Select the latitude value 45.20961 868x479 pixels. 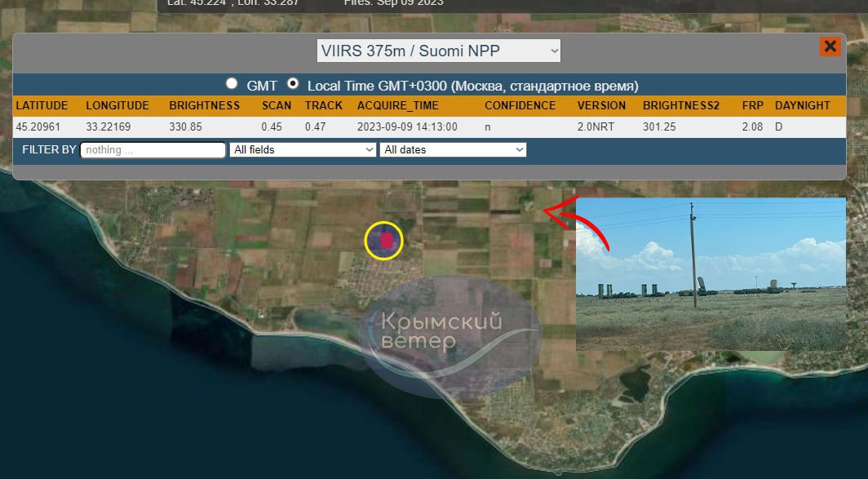38,126
